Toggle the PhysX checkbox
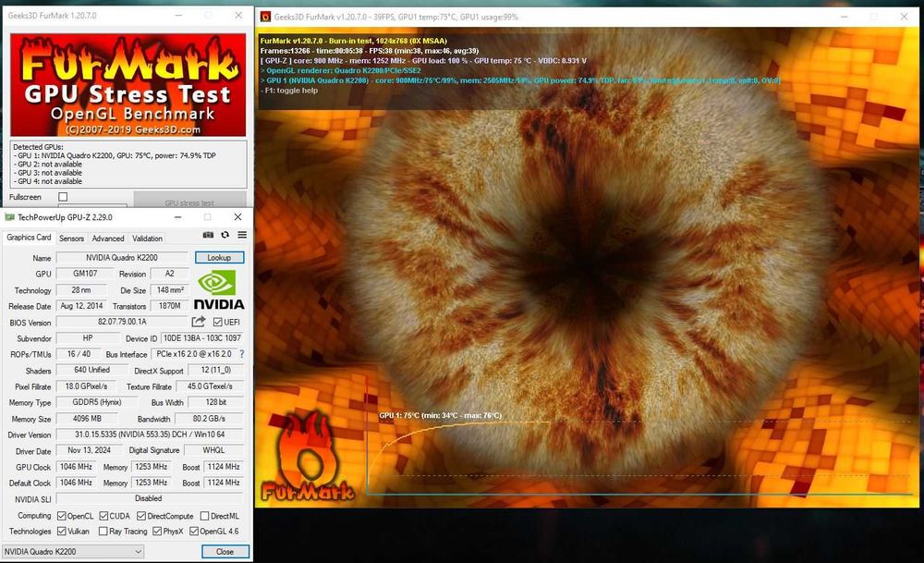This screenshot has height=563, width=924. click(x=157, y=532)
